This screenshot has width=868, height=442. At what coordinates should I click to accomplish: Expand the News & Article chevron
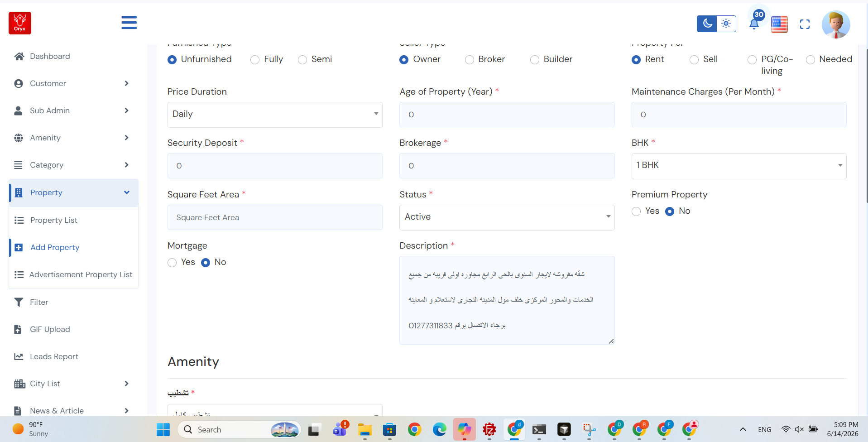(x=126, y=411)
